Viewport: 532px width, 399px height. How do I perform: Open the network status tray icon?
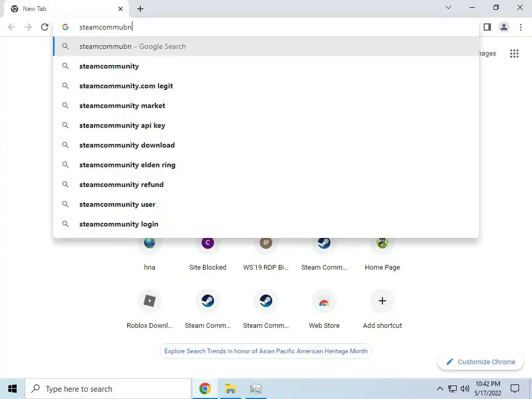453,389
